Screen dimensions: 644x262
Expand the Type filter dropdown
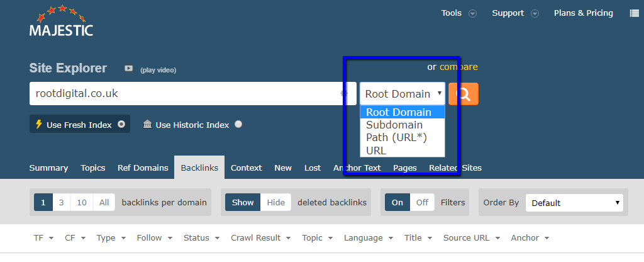tap(111, 237)
